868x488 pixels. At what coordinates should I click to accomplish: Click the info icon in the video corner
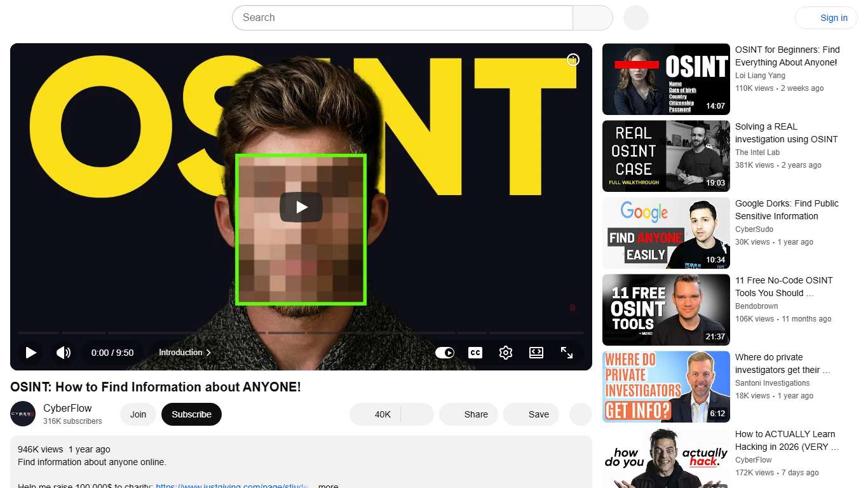573,60
